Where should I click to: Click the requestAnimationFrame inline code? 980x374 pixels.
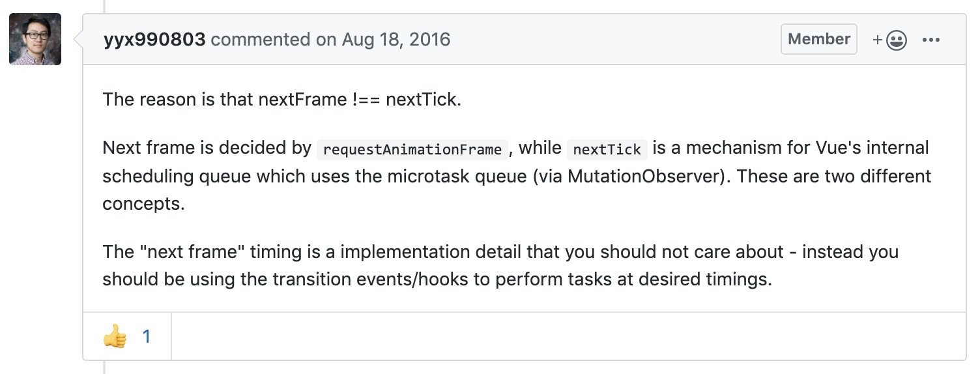412,149
